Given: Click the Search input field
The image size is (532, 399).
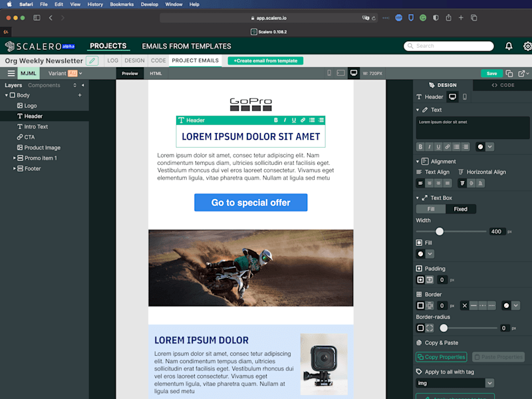Looking at the screenshot, I should tap(448, 46).
